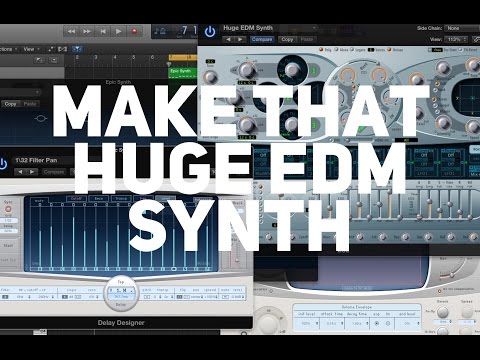Switch to the Reso view tab
The height and width of the screenshot is (360, 480).
(99, 198)
